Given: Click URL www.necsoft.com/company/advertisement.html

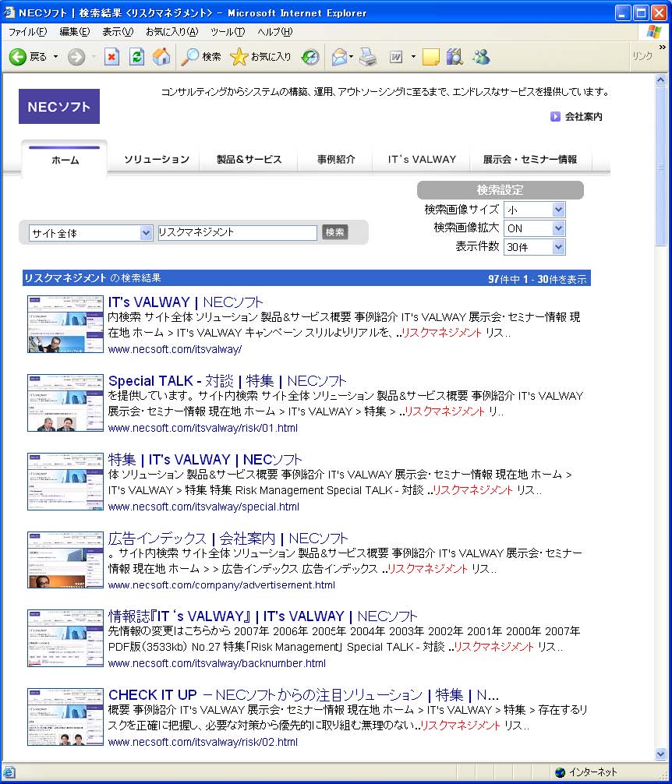Looking at the screenshot, I should [x=221, y=585].
